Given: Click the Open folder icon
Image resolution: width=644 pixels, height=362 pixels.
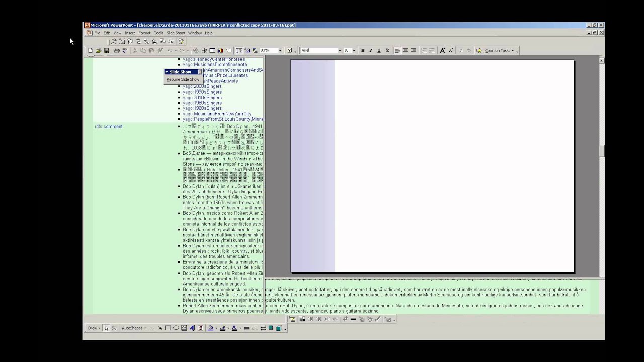Looking at the screenshot, I should point(98,50).
